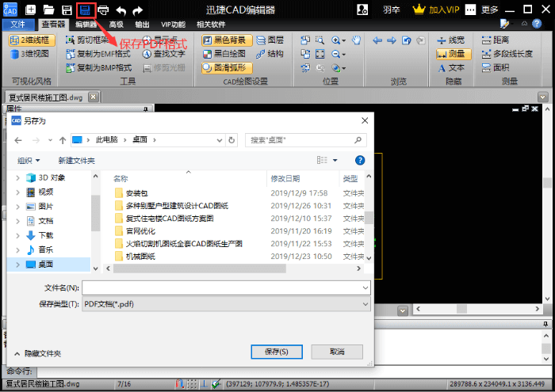Open the VIP功能 tab
This screenshot has height=392, width=555.
click(173, 25)
